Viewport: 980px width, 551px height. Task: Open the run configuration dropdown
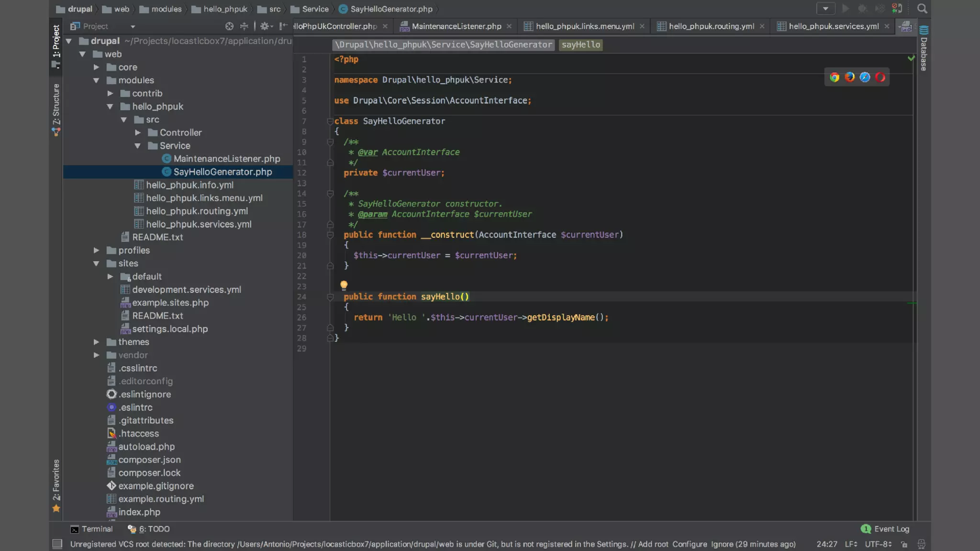click(x=825, y=9)
